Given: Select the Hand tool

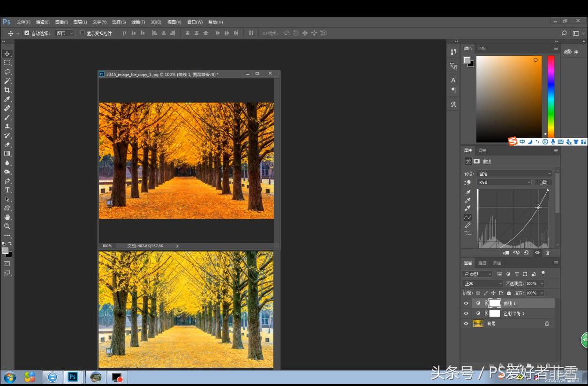Looking at the screenshot, I should coord(8,217).
